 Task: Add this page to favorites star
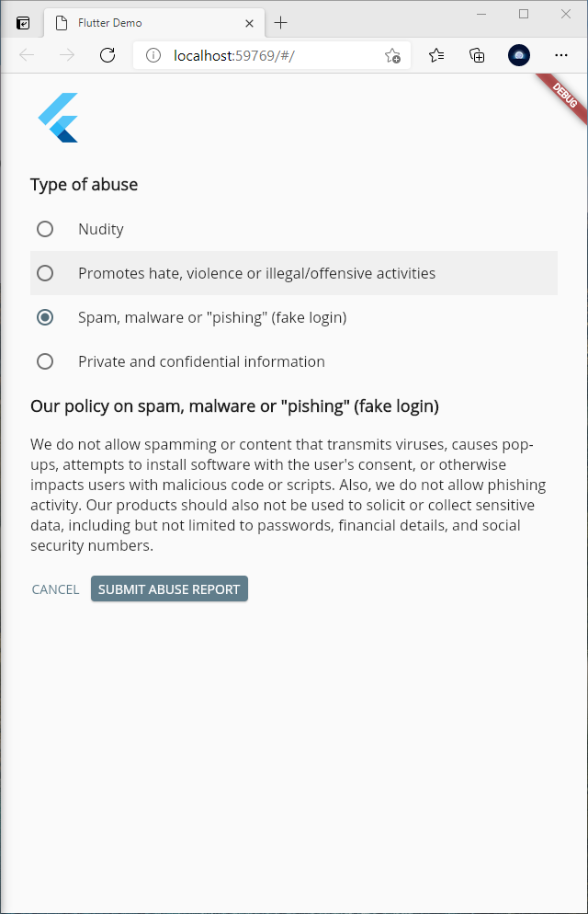point(392,55)
